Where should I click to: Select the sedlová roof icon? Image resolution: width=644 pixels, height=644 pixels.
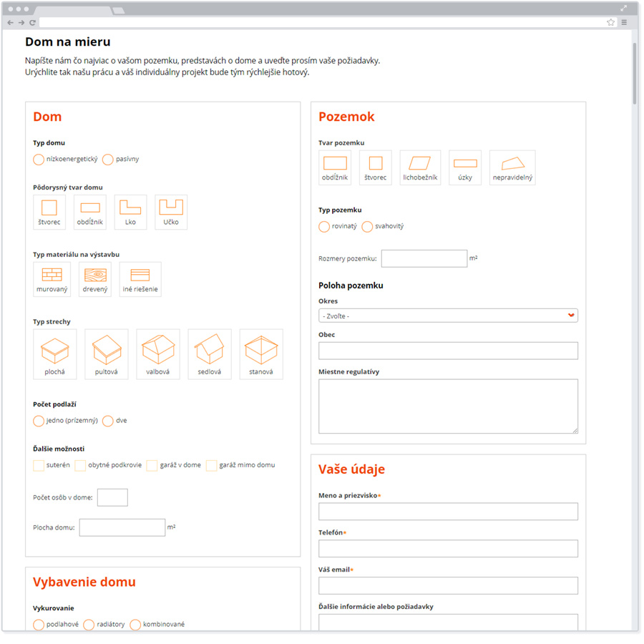[x=210, y=353]
